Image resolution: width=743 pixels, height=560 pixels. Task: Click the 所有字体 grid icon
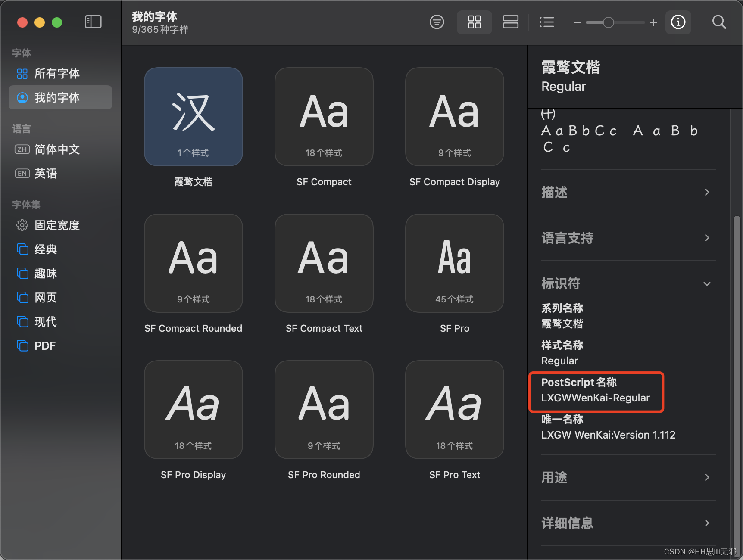click(22, 74)
